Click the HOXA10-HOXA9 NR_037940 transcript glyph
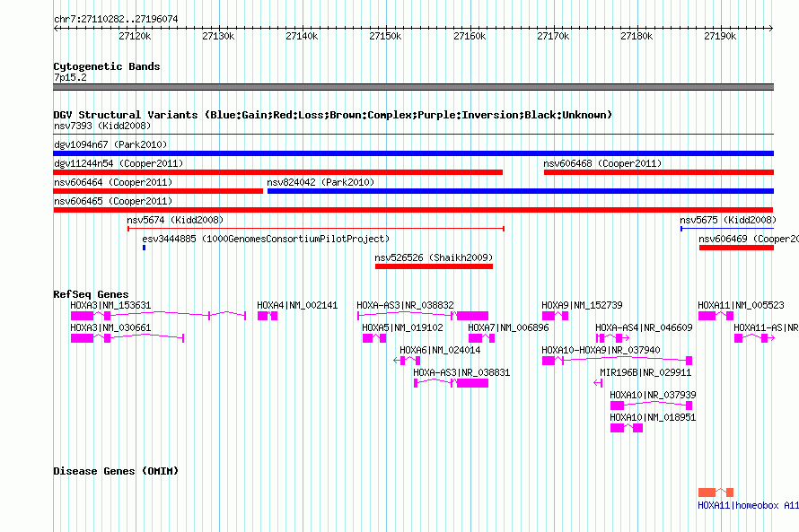The width and height of the screenshot is (799, 532). click(x=617, y=361)
